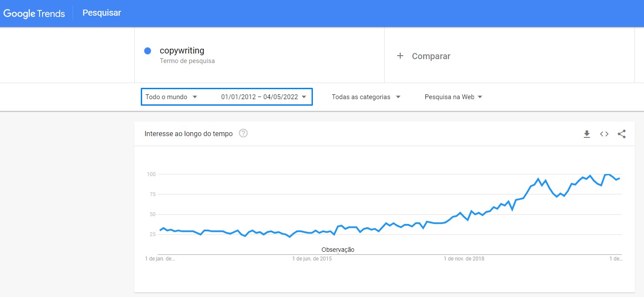Click the blue dot beside copywriting
Viewport: 644px width, 297px height.
click(x=147, y=51)
